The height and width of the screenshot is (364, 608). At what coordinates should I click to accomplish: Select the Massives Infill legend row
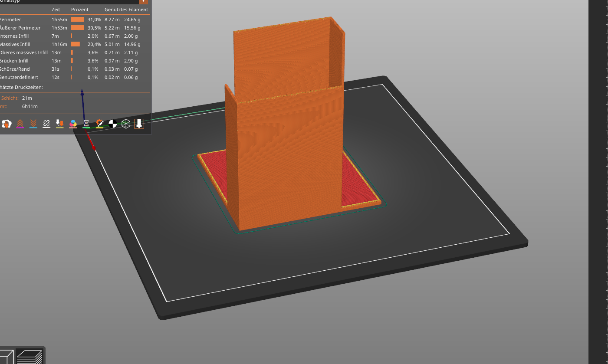(15, 44)
